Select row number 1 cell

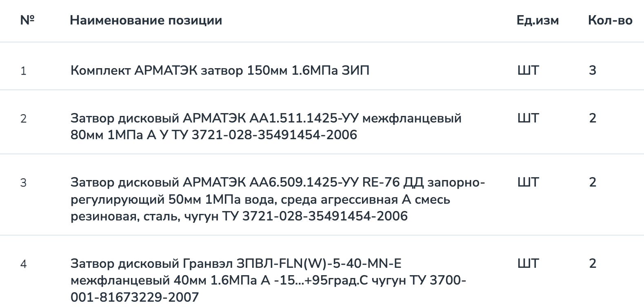pos(23,71)
